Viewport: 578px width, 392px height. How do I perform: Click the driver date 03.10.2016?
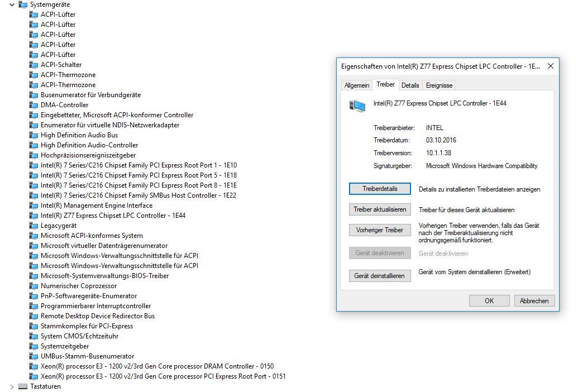click(x=441, y=140)
